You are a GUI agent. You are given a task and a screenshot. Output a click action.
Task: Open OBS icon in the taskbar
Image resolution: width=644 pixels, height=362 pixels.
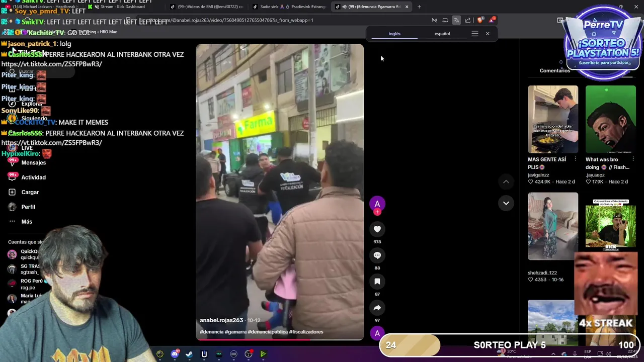click(x=249, y=354)
